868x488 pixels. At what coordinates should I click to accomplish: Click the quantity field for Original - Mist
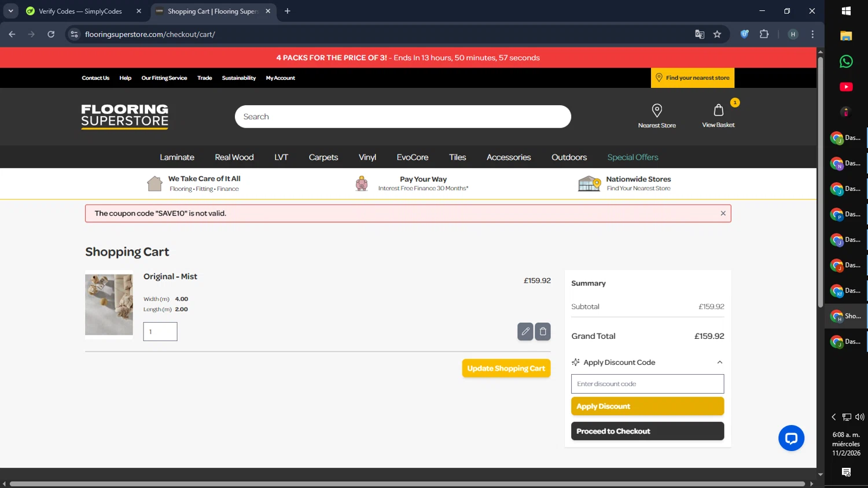[160, 332]
